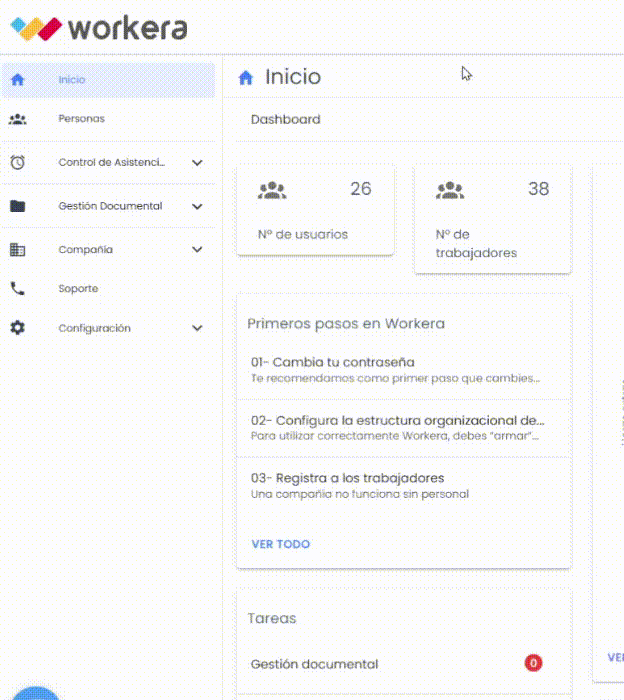The height and width of the screenshot is (700, 624).
Task: Click the blue circular button at the sidebar bottom
Action: [36, 693]
